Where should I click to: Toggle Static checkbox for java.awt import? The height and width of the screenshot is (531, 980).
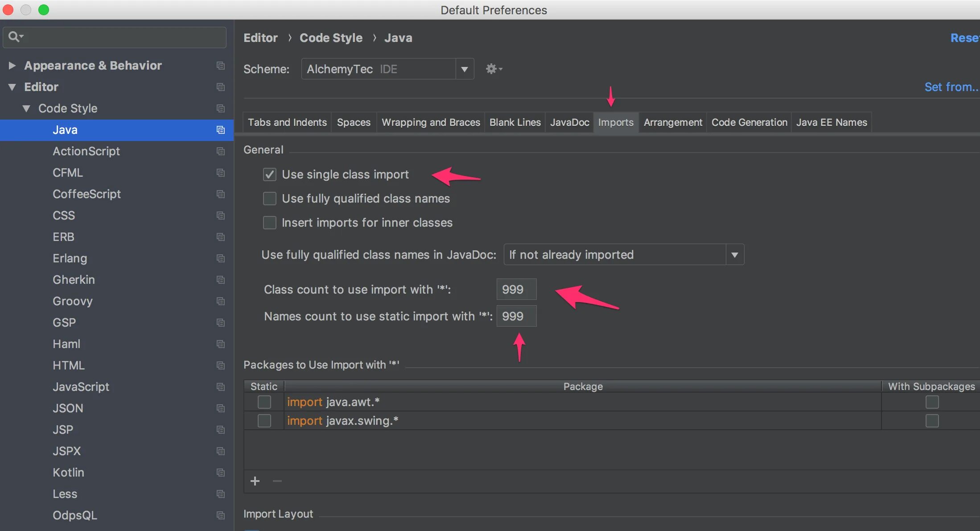click(x=264, y=402)
